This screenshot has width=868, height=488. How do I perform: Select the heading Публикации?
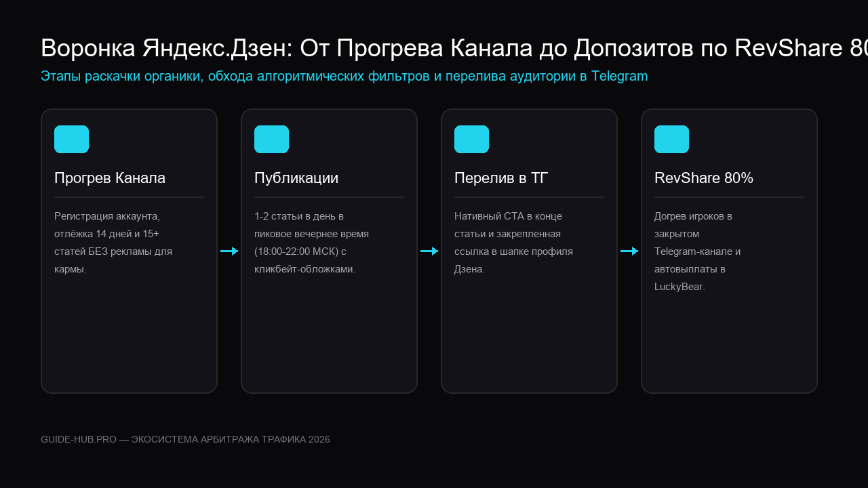(x=296, y=178)
